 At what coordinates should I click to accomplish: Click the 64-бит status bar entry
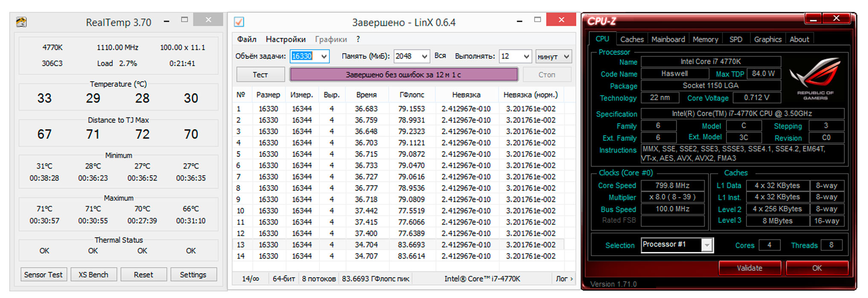click(284, 279)
